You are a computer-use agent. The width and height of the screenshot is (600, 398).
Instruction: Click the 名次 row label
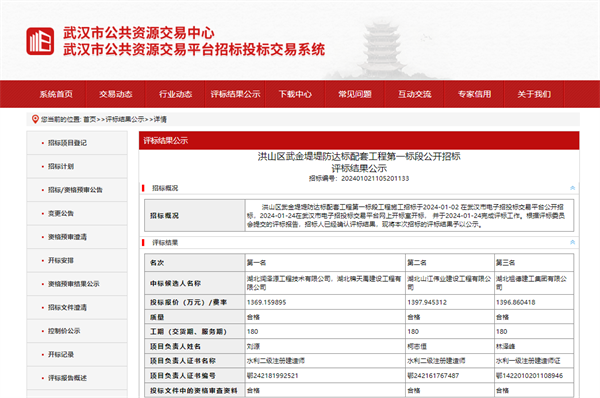157,263
